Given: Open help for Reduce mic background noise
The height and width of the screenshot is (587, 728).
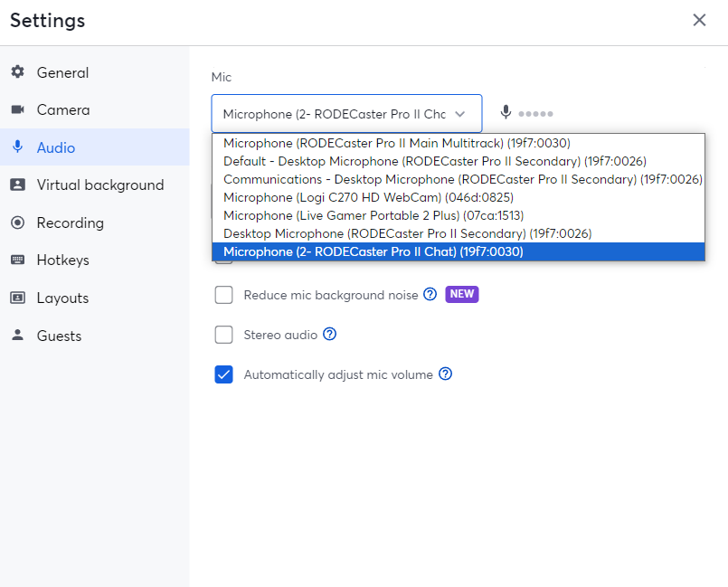Looking at the screenshot, I should [x=430, y=294].
